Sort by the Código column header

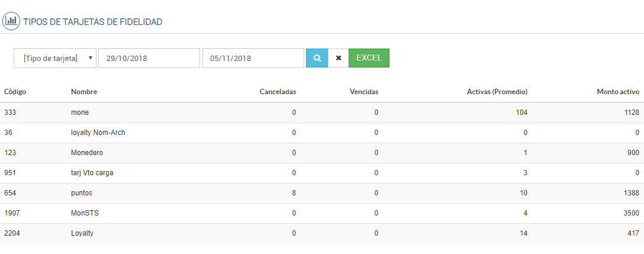click(x=15, y=92)
